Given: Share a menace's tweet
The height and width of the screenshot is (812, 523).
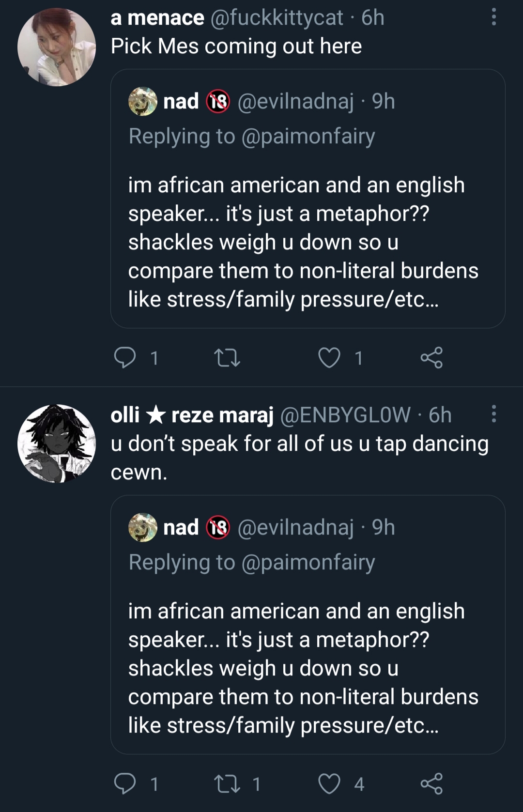Looking at the screenshot, I should pyautogui.click(x=431, y=358).
